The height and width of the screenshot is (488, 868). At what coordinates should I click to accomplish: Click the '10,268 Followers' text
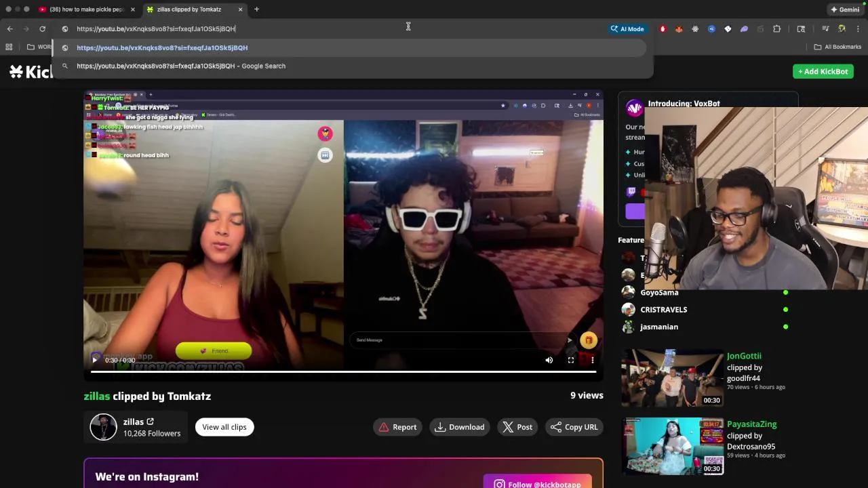pyautogui.click(x=152, y=434)
